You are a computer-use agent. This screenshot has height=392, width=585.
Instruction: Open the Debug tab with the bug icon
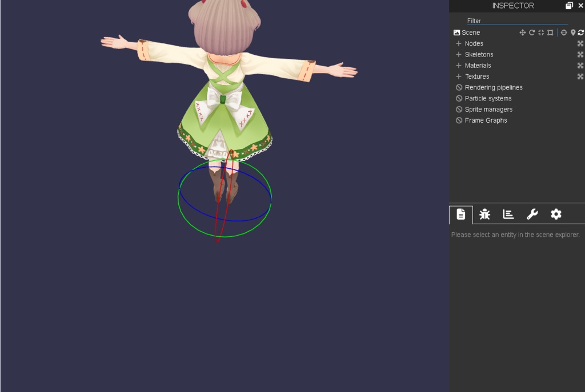tap(484, 214)
